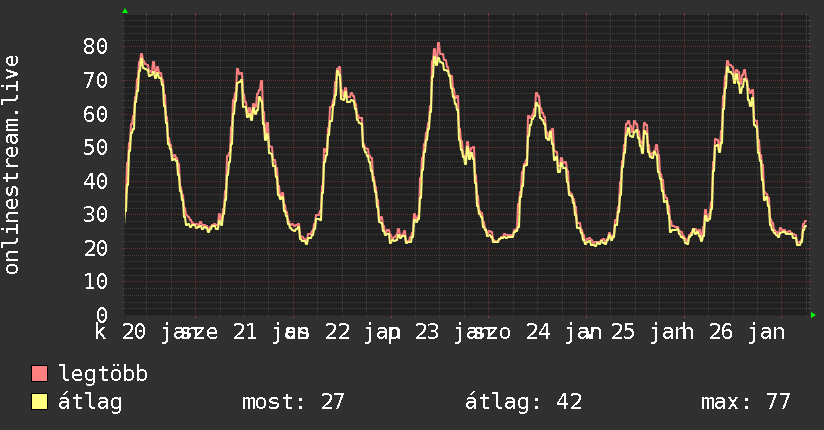Viewport: 824px width, 430px height.
Task: Click the max: 77 statistic
Action: pyautogui.click(x=746, y=402)
